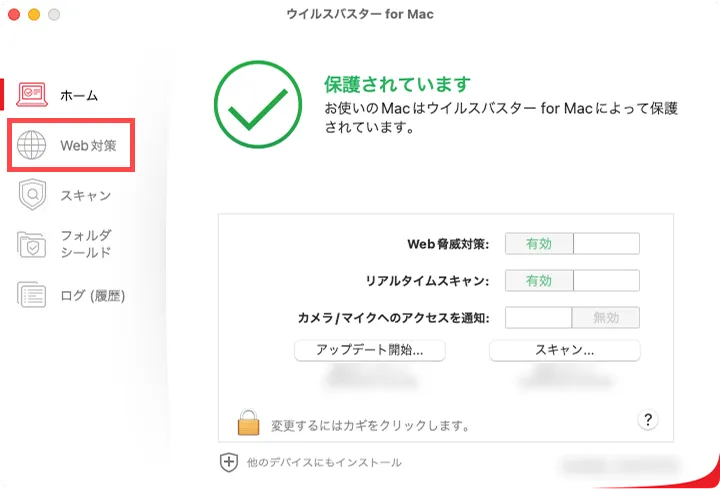Click the Web対策 globe icon
720x489 pixels.
coord(32,145)
